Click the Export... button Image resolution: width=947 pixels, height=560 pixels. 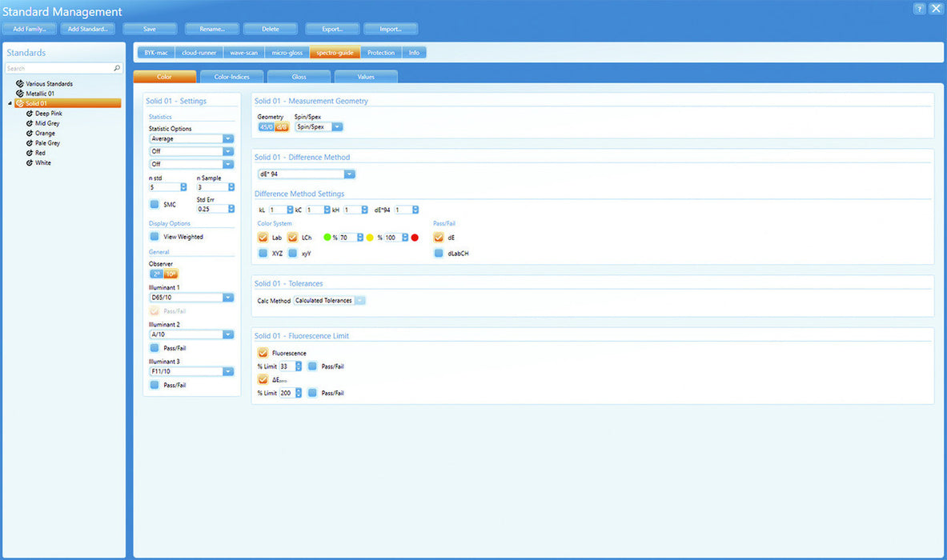point(332,29)
